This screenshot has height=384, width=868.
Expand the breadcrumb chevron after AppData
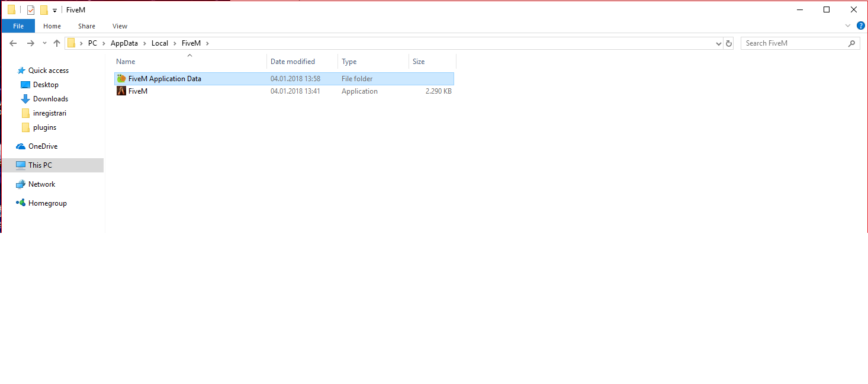(144, 43)
